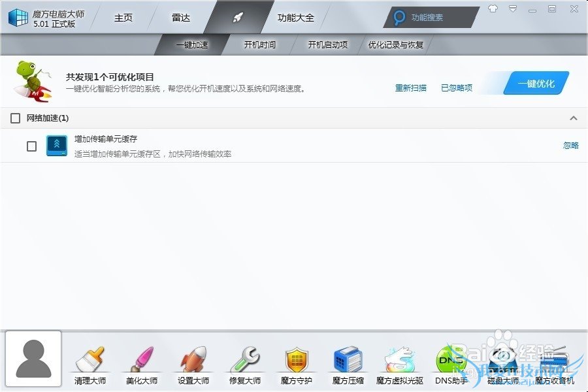The width and height of the screenshot is (588, 392).
Task: Click the user avatar profile picture
Action: point(33,359)
